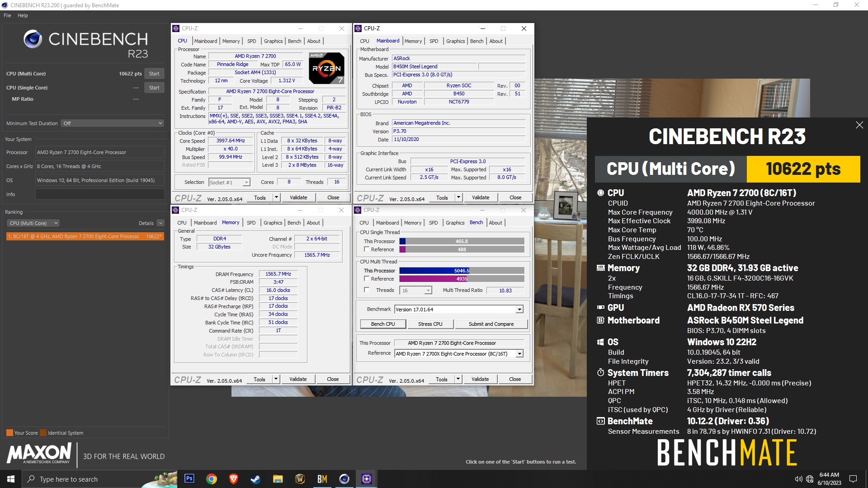Click the Windows taskbar search box

tap(99, 479)
